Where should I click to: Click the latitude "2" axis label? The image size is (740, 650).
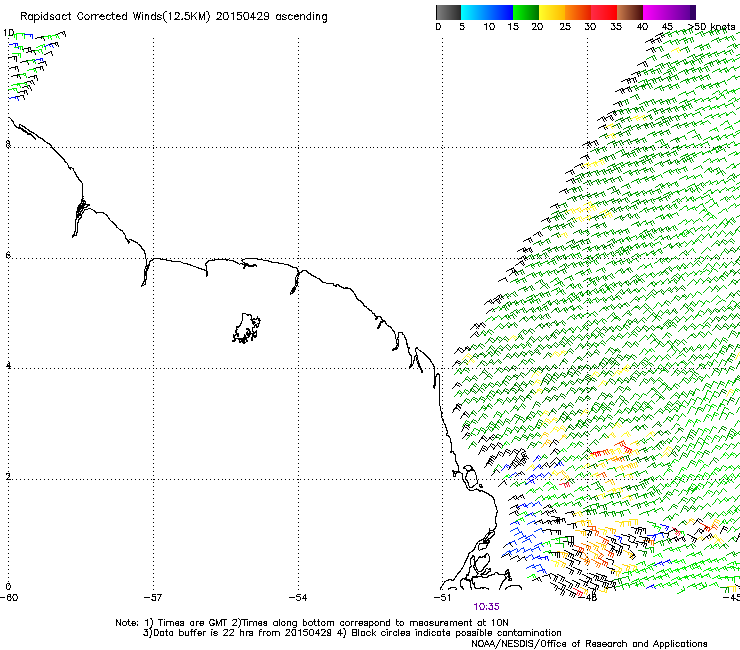(x=8, y=477)
